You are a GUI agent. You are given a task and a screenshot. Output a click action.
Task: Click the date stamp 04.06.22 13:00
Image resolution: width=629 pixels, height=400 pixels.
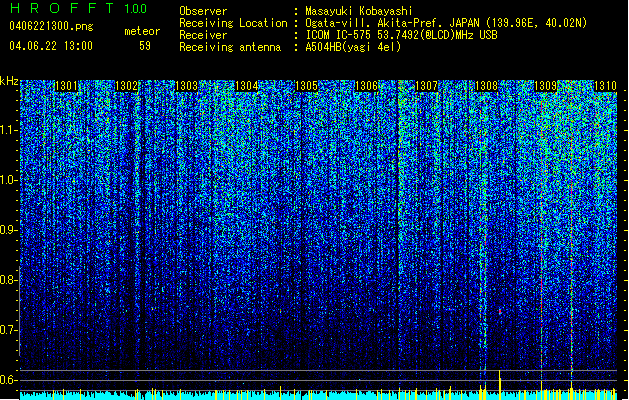coord(51,46)
